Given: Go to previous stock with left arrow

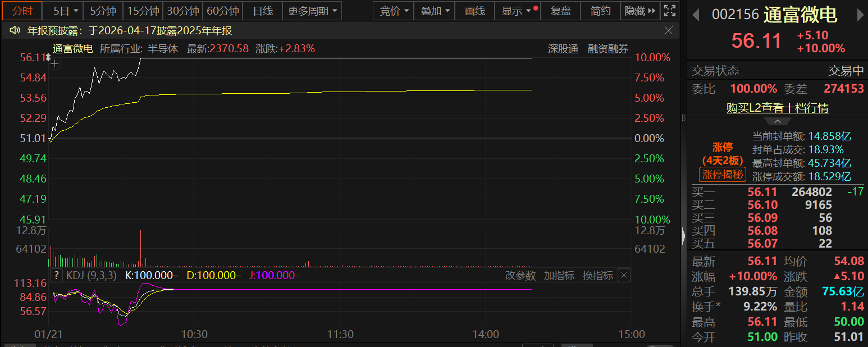Looking at the screenshot, I should coord(696,15).
